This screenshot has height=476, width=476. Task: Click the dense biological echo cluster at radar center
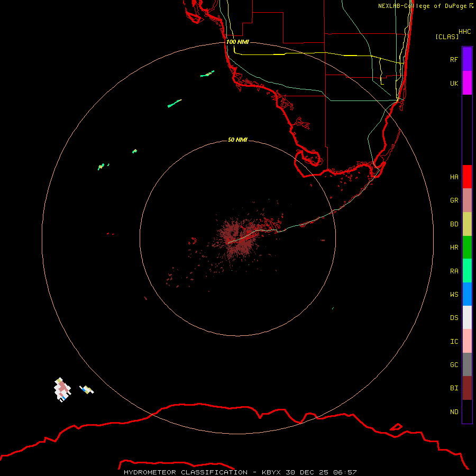(x=239, y=239)
